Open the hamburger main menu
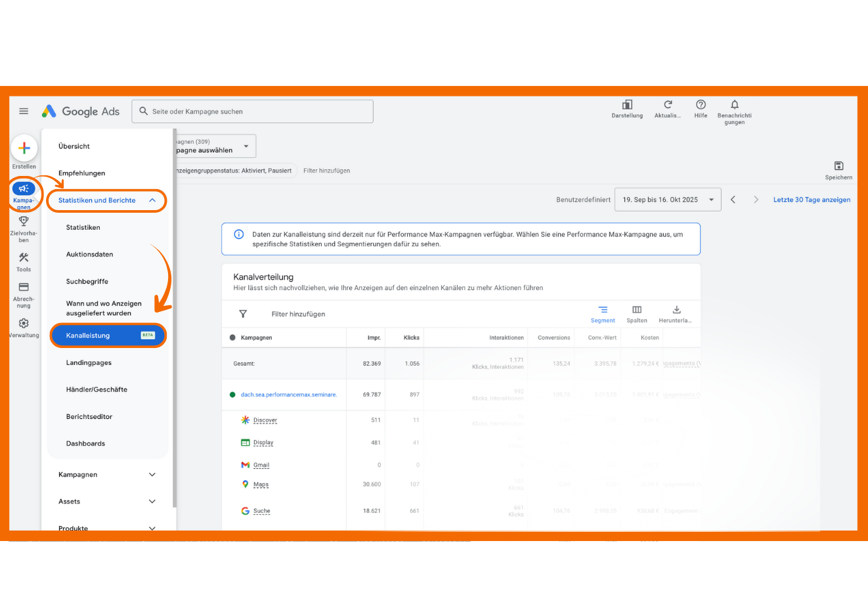The height and width of the screenshot is (608, 868). click(x=24, y=111)
